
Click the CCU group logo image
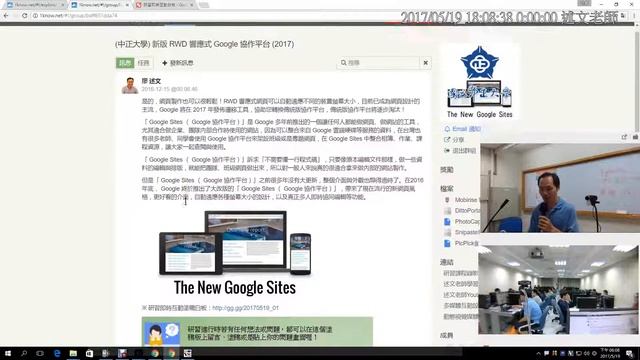[480, 82]
